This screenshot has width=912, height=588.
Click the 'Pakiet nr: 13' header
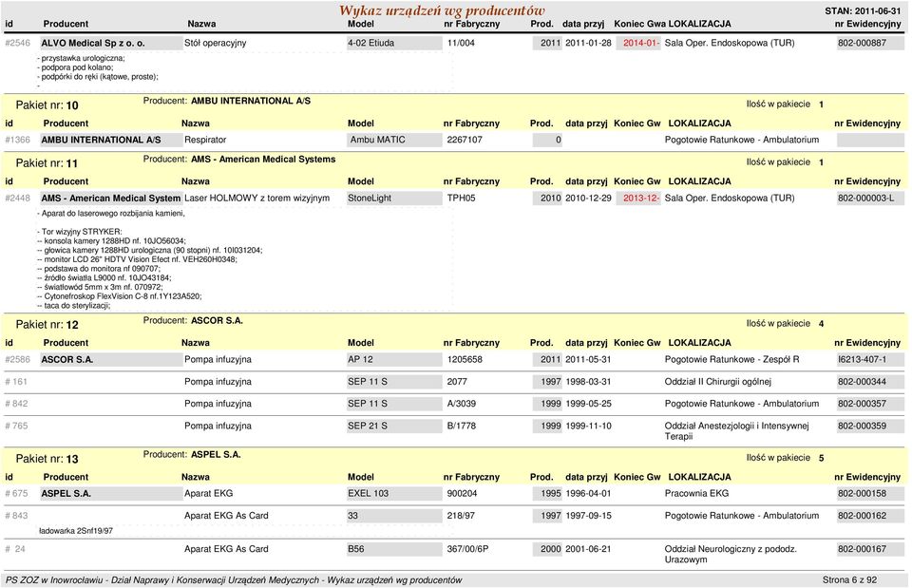(x=47, y=459)
